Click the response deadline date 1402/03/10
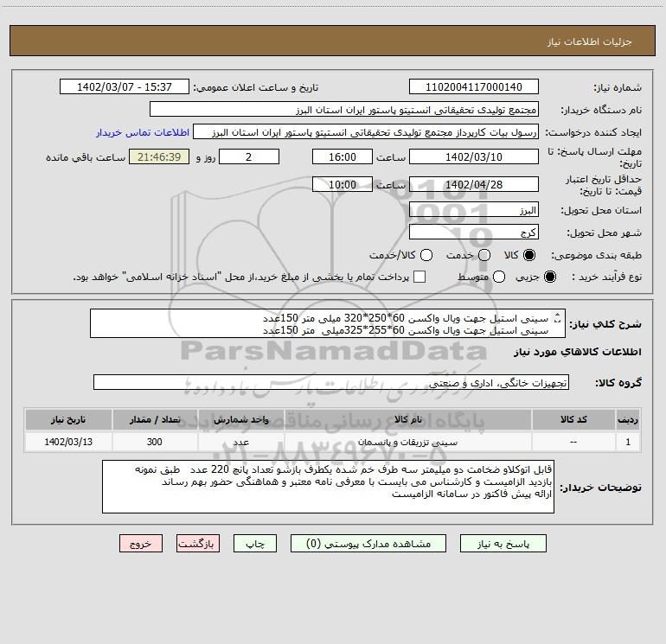 coord(474,156)
